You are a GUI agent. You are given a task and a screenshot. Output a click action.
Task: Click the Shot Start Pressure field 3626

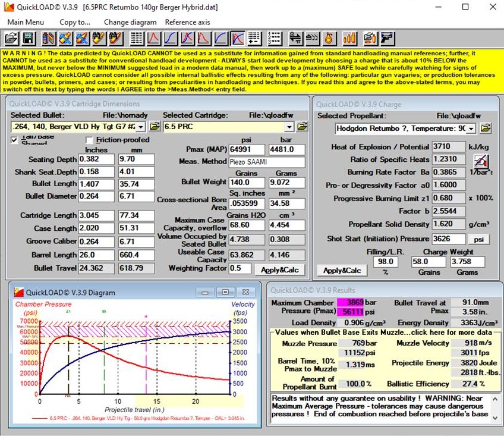tap(449, 239)
